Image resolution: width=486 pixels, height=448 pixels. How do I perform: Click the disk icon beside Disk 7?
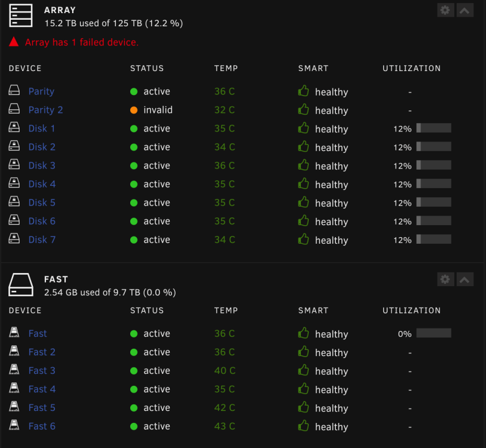coord(14,238)
